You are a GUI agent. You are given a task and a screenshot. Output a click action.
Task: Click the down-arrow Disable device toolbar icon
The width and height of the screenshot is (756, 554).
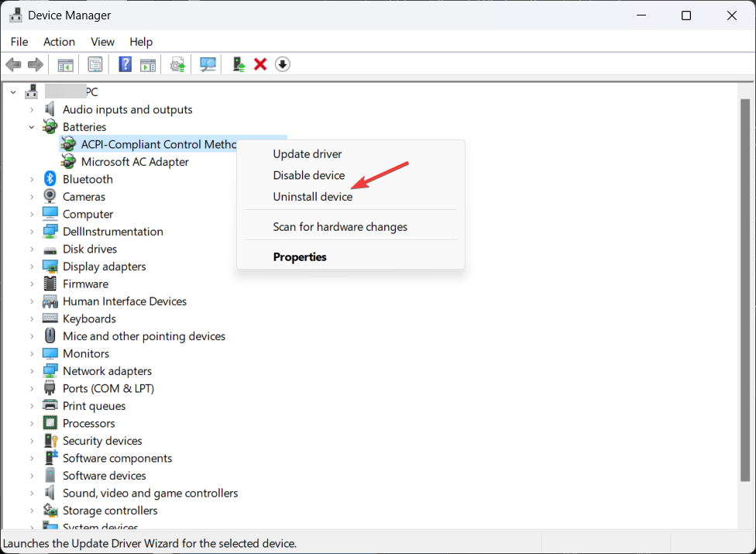pyautogui.click(x=283, y=64)
